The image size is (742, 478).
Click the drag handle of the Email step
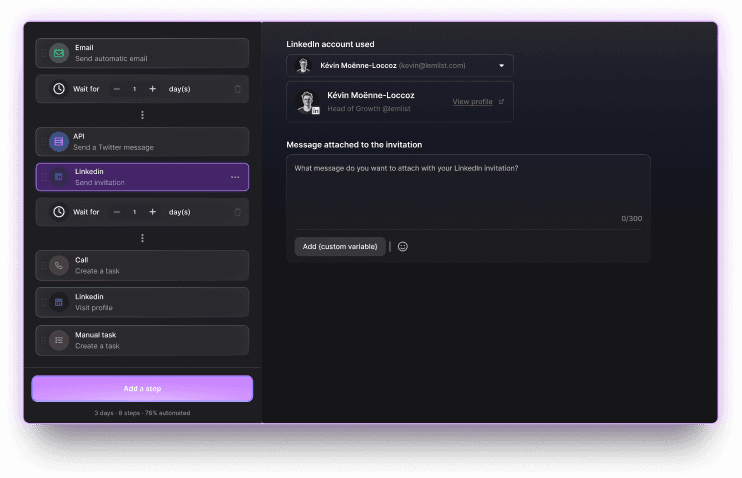click(43, 53)
